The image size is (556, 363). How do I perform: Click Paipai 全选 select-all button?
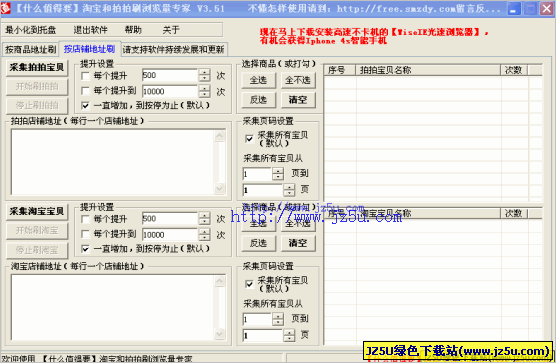tap(258, 80)
